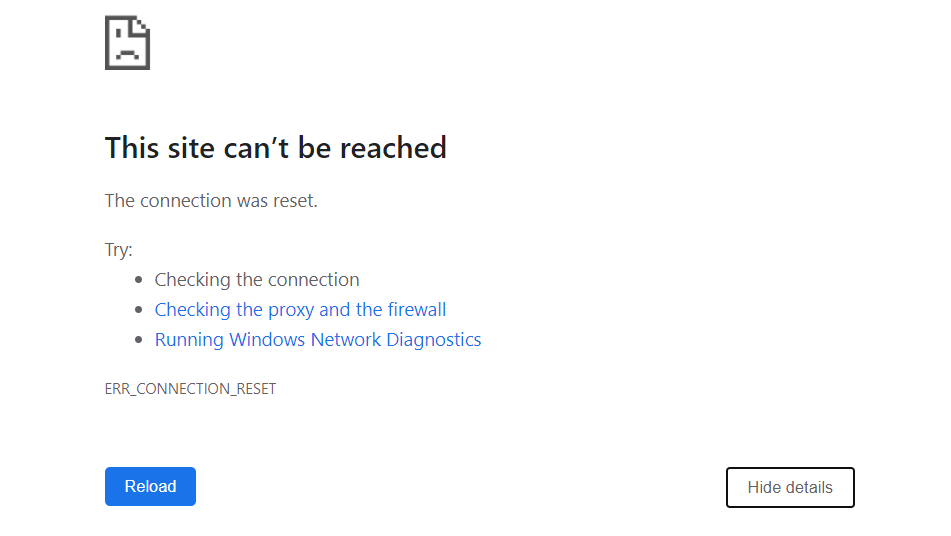Click the 'Checking the connection' suggestion text
The width and height of the screenshot is (951, 536).
(x=257, y=280)
